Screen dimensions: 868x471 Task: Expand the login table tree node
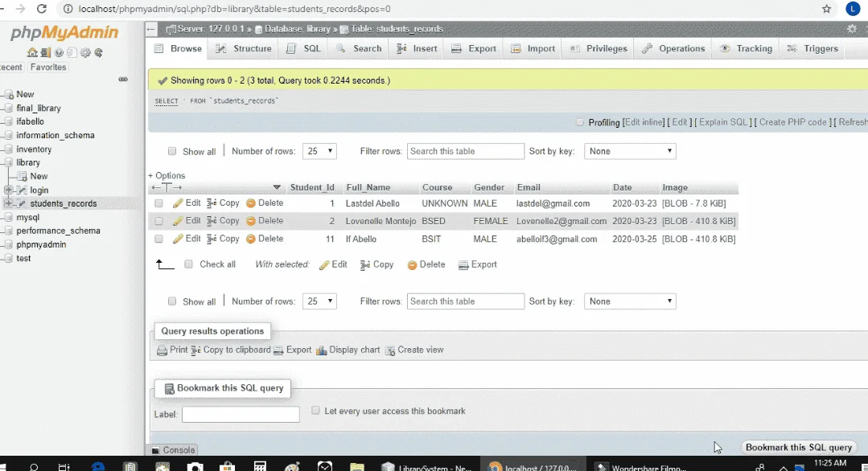pos(8,190)
